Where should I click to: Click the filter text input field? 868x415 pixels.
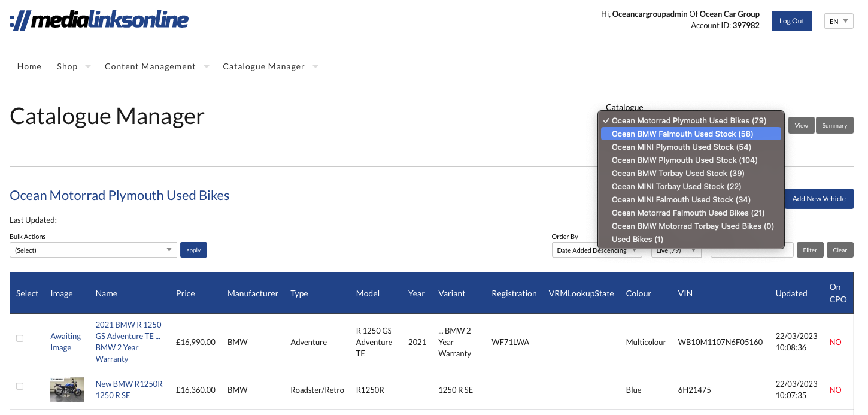(752, 250)
